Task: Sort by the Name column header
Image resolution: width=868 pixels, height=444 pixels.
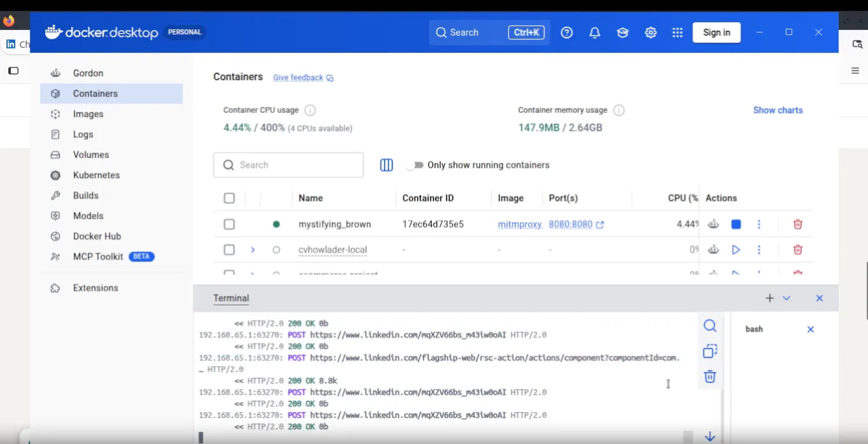Action: click(311, 198)
